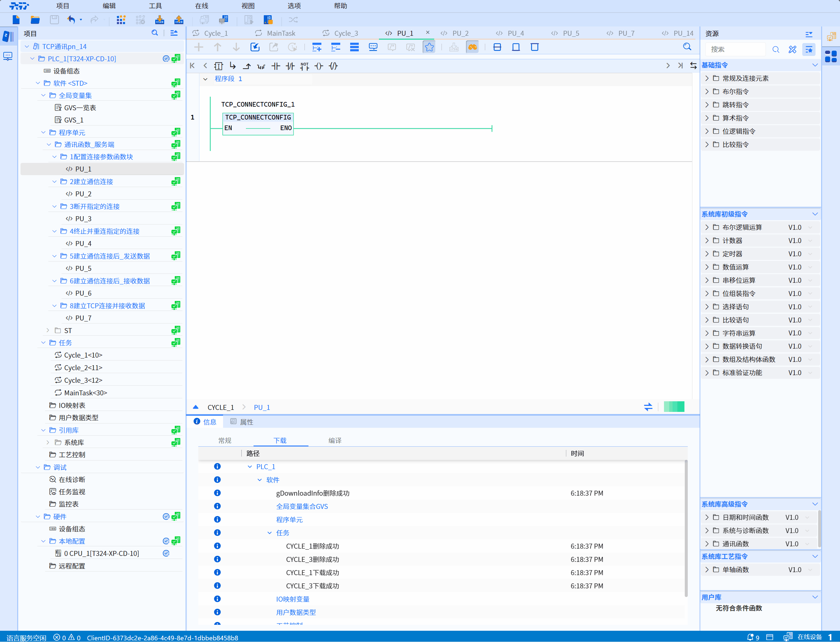Click the 搜索 input in resources panel
This screenshot has height=642, width=840.
coord(735,49)
